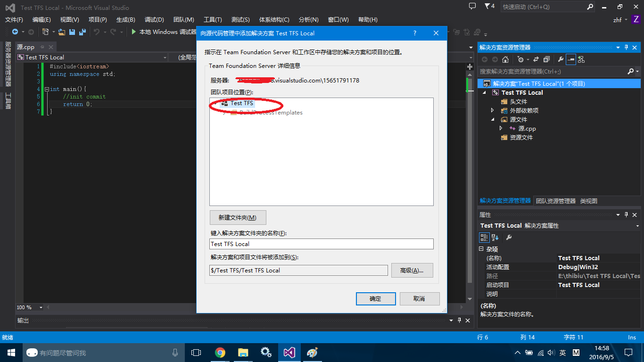Viewport: 644px width, 362px height.
Task: Open a file using the Open File toolbar icon
Action: point(61,32)
